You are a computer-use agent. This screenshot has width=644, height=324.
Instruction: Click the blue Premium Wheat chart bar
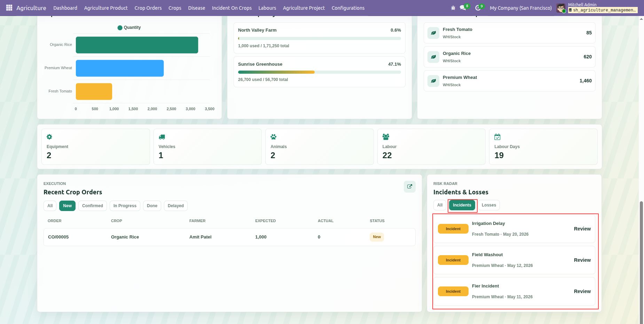click(120, 68)
